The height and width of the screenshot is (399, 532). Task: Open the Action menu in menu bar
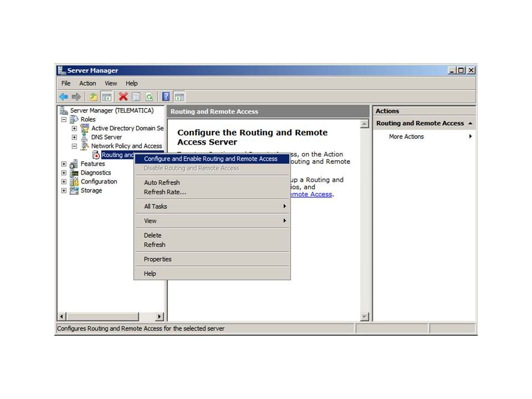click(88, 83)
